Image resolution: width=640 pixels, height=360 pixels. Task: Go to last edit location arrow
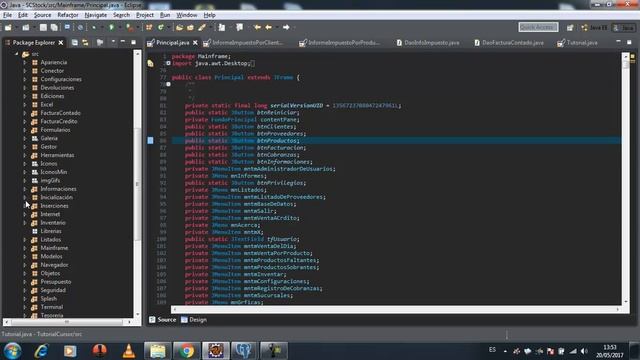257,27
